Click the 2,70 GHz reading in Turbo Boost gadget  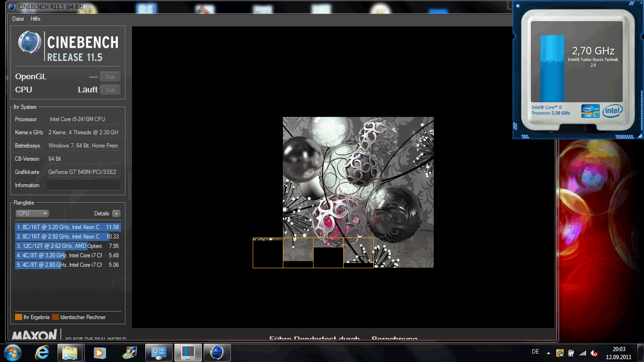click(593, 51)
